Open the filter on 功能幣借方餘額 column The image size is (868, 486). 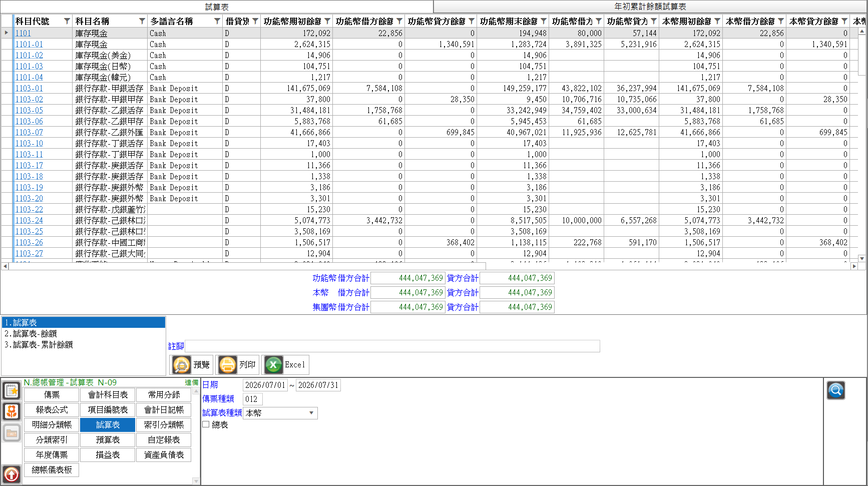coord(399,21)
